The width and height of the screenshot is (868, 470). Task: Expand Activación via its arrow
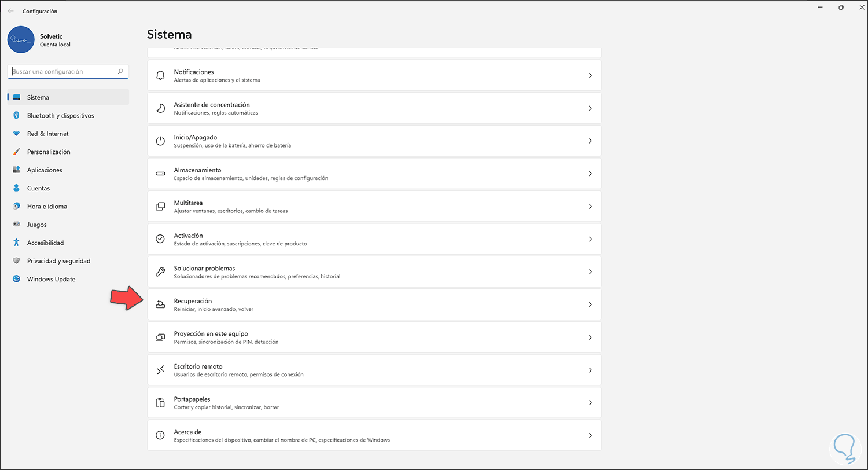point(590,239)
